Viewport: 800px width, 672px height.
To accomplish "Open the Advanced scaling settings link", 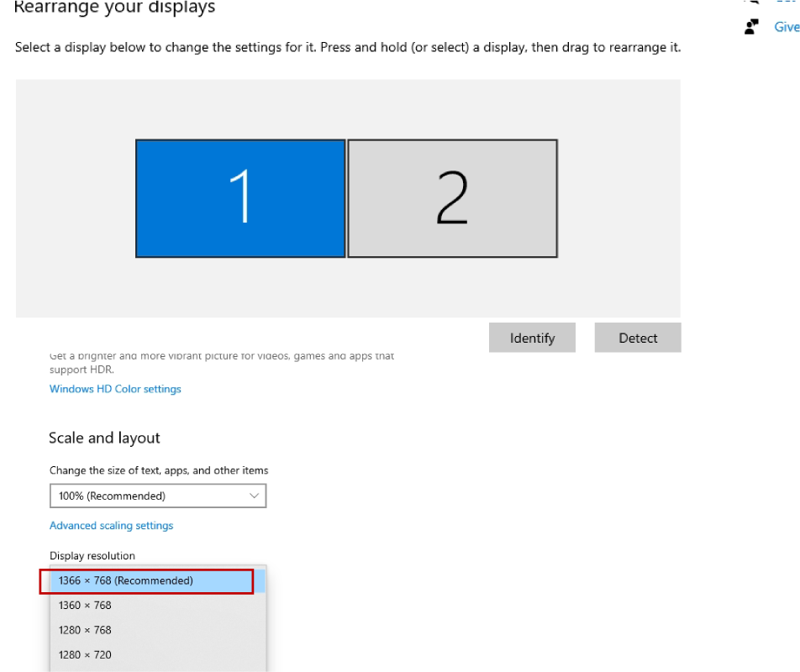I will [111, 526].
